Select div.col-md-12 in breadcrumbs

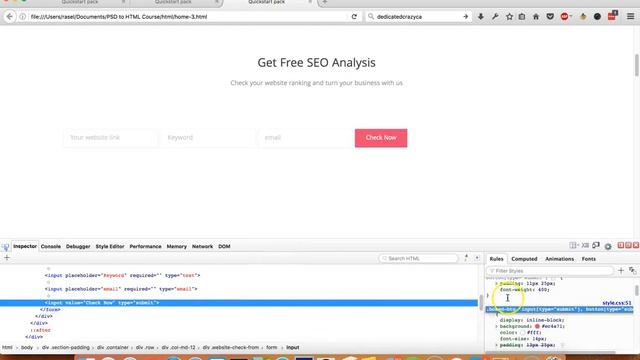(x=178, y=347)
